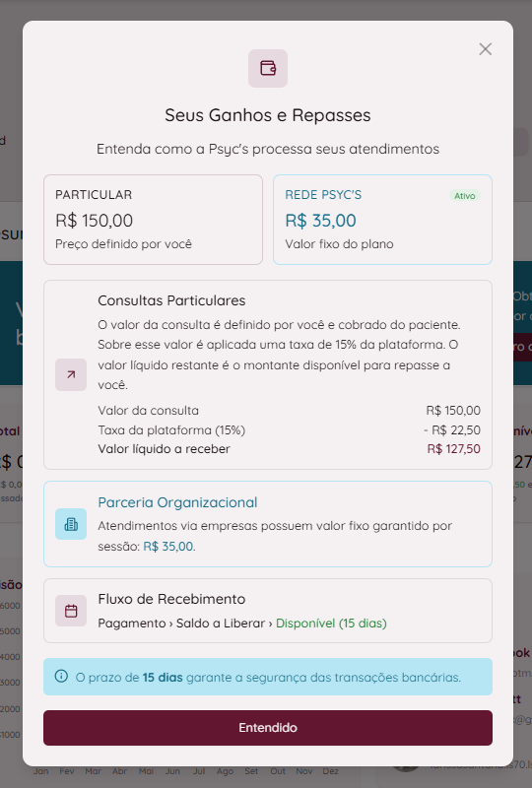Click the info icon in 15 dias notice
The image size is (532, 788).
click(61, 677)
